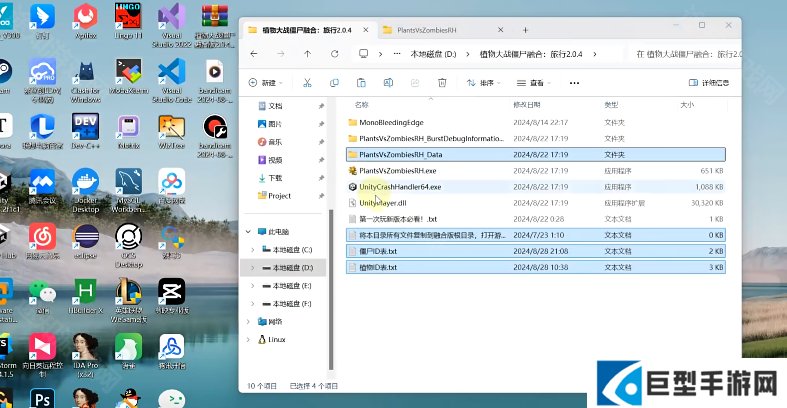
Task: Select the PlantsVsZombiesRH.exe file
Action: click(x=398, y=170)
